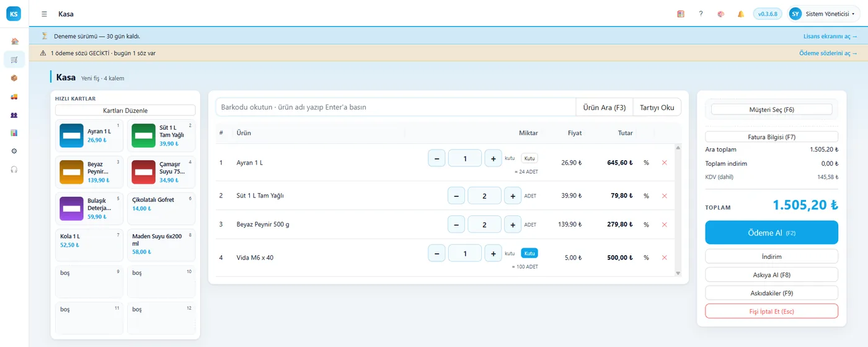This screenshot has height=347, width=868.
Task: Open Lisans ekranını aç link
Action: click(x=830, y=36)
